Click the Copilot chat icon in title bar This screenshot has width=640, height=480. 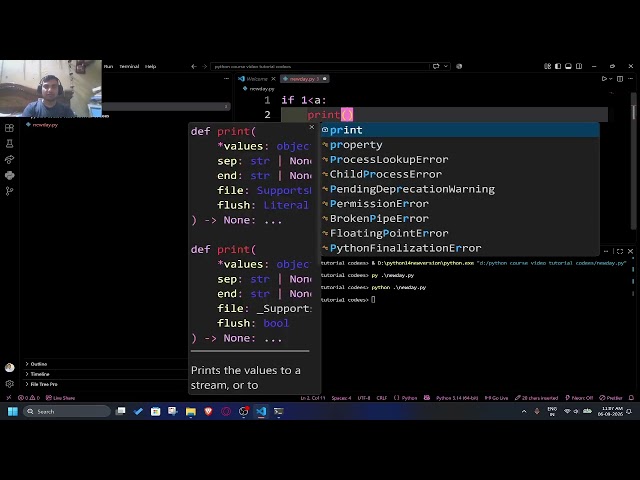click(436, 66)
